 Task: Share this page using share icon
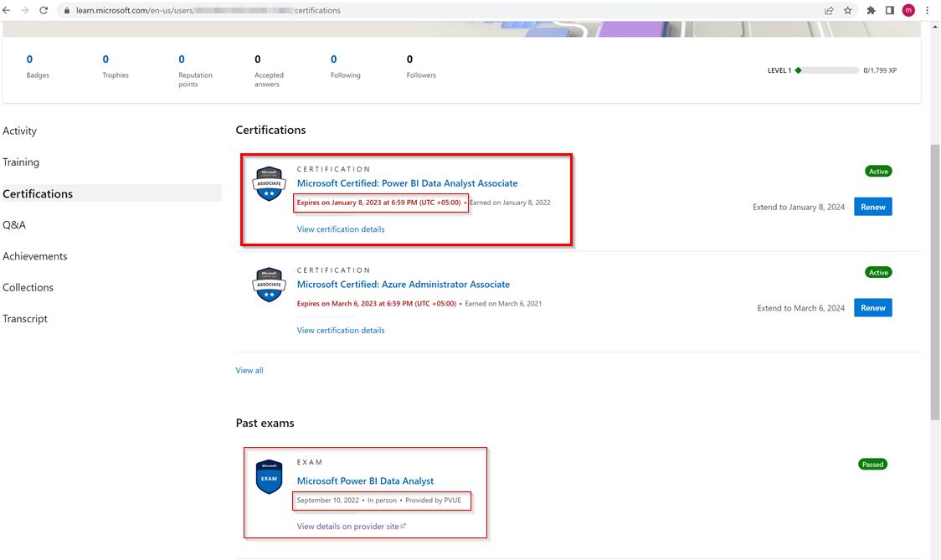click(829, 10)
